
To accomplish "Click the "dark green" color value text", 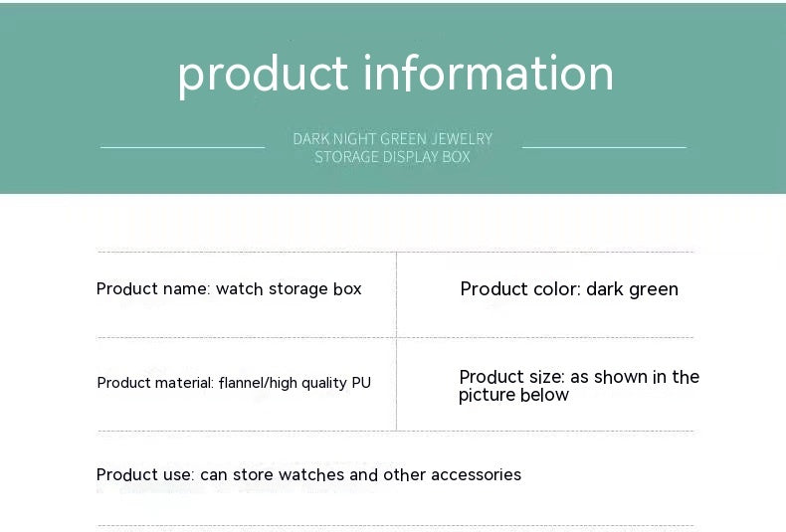I will tap(632, 289).
